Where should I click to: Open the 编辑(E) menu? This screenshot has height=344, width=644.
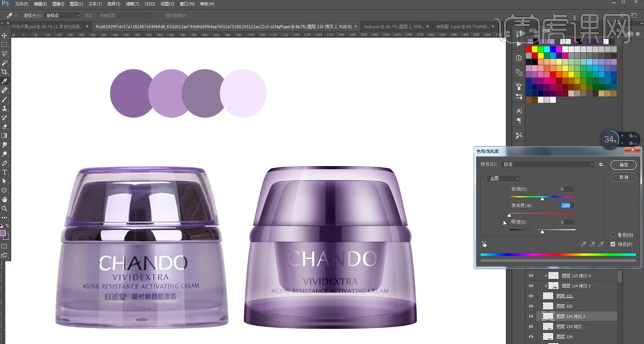pos(40,4)
